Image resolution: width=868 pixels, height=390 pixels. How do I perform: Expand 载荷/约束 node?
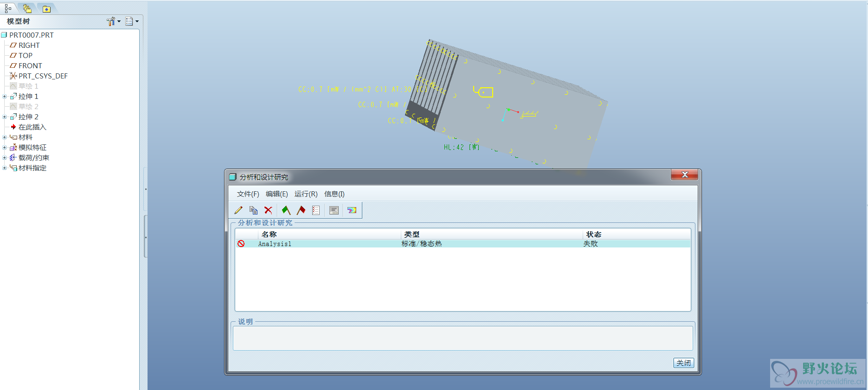coord(5,158)
